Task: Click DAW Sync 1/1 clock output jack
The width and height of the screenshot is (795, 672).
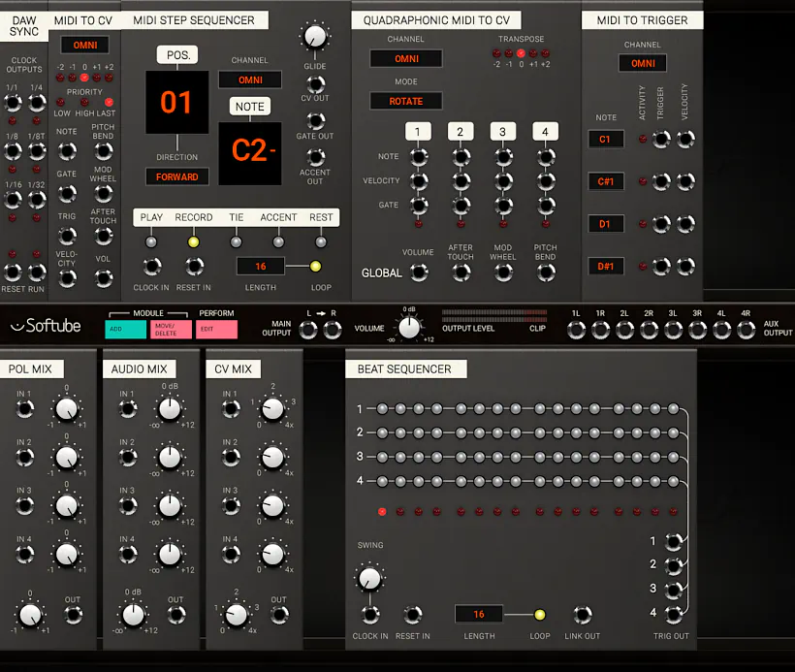Action: [x=13, y=103]
